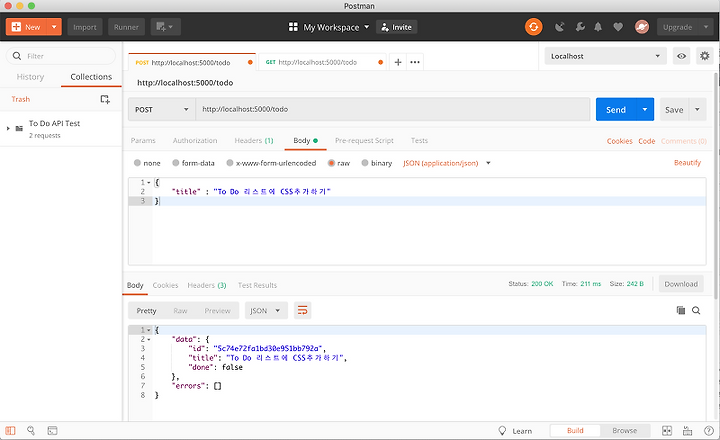720x440 pixels.
Task: Switch to Browse mode
Action: [x=624, y=430]
